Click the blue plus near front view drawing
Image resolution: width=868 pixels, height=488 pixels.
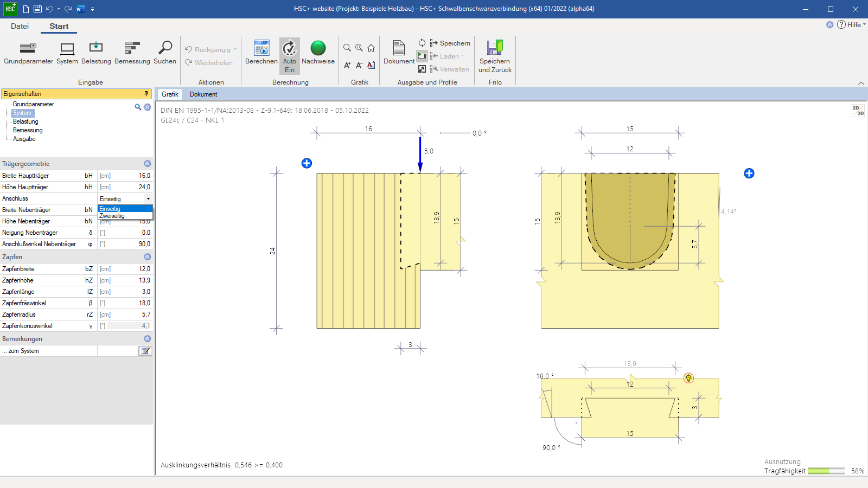click(x=749, y=174)
